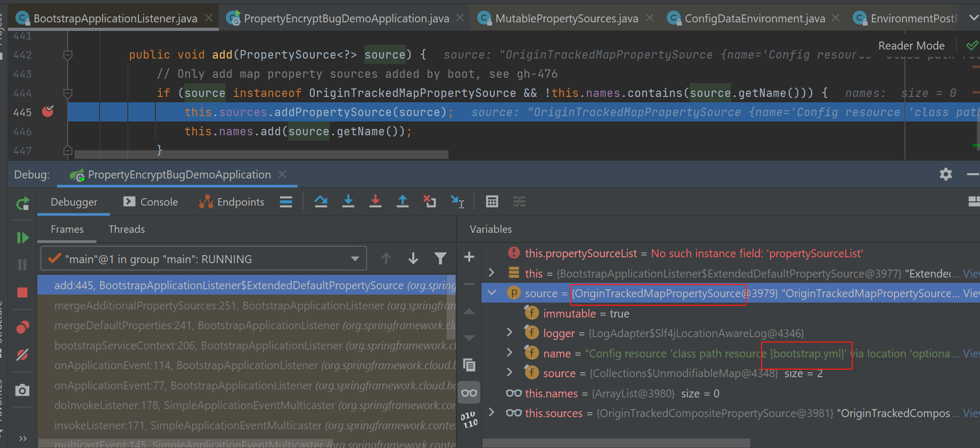Take a thread dump snapshot
Image resolution: width=980 pixels, height=448 pixels.
pyautogui.click(x=22, y=390)
